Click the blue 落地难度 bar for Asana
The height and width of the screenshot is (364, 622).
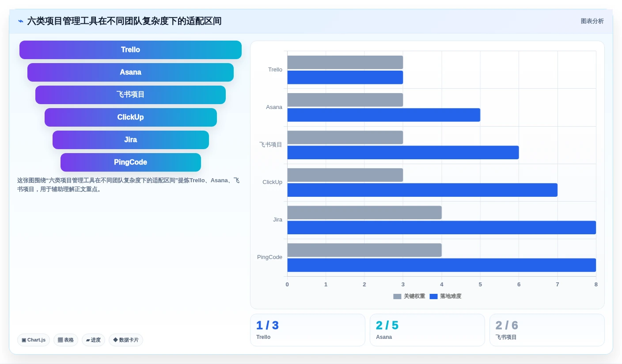[x=383, y=115]
